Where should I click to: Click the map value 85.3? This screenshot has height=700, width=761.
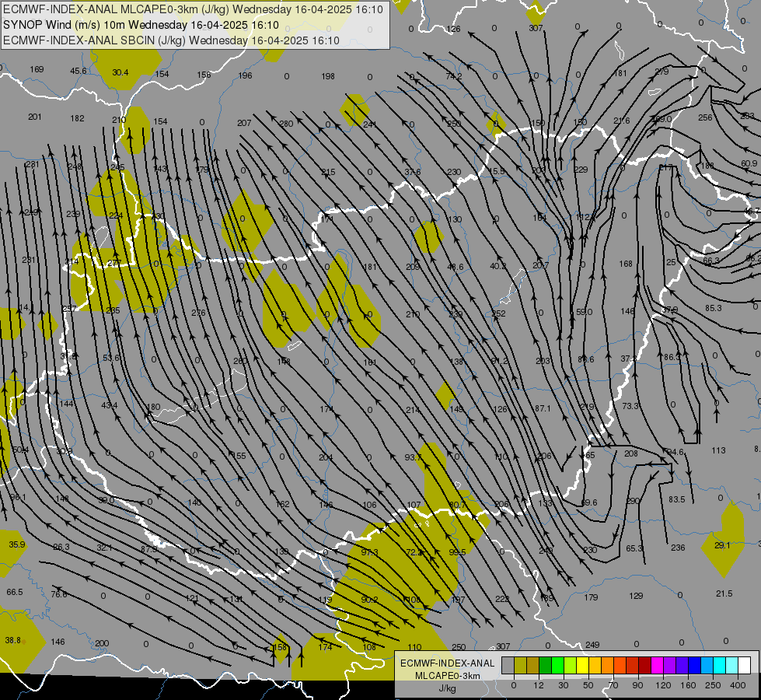coord(714,308)
